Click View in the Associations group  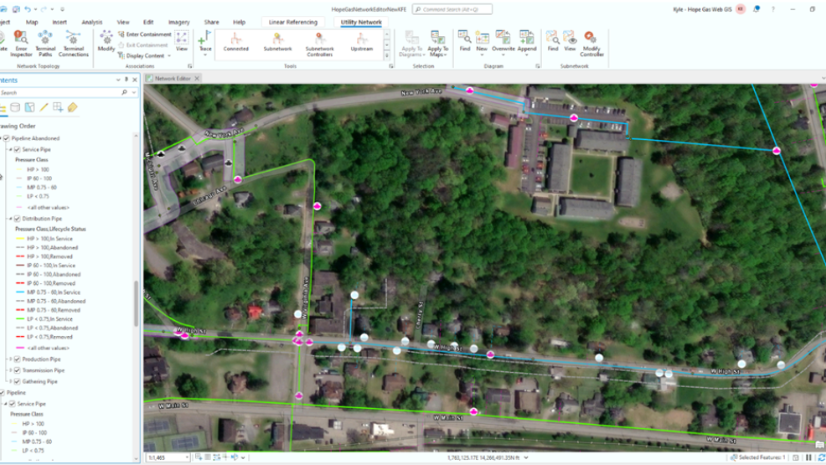pos(181,41)
